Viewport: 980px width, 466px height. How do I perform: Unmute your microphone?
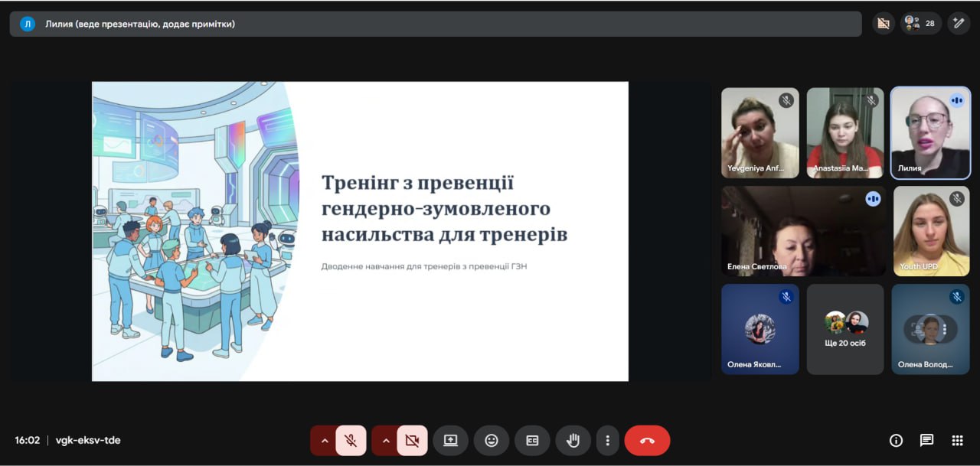pyautogui.click(x=351, y=441)
